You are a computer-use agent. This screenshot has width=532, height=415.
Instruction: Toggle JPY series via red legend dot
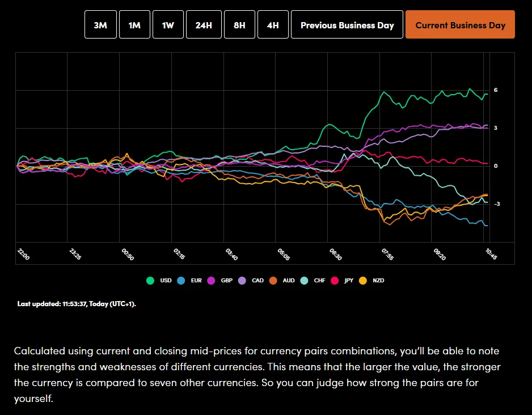pyautogui.click(x=334, y=280)
